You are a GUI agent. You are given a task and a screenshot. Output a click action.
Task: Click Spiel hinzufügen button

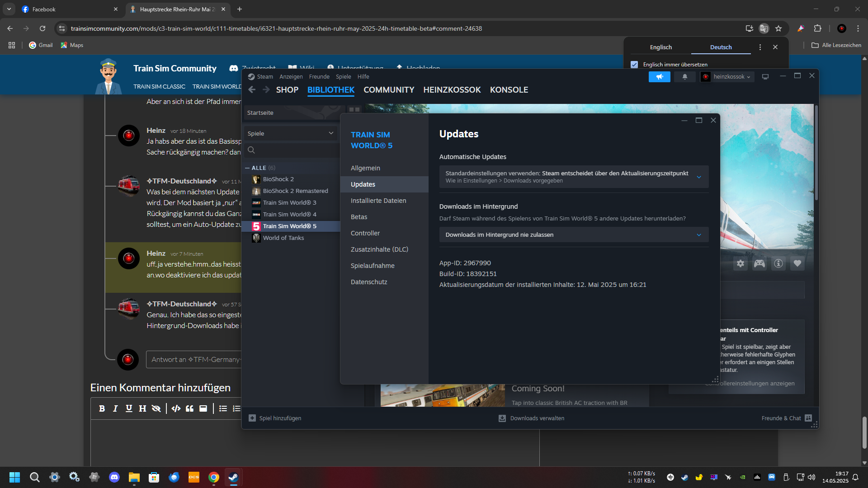tap(275, 418)
